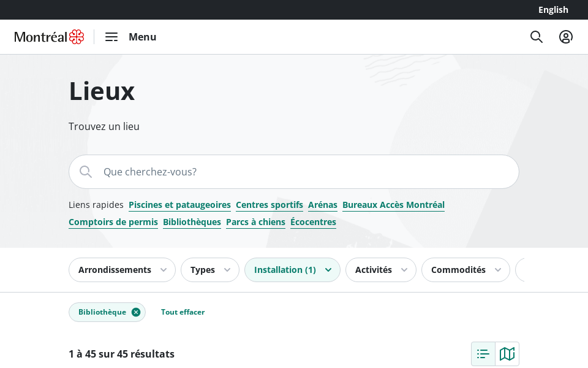Click the Montréal logo
The image size is (588, 368).
49,37
